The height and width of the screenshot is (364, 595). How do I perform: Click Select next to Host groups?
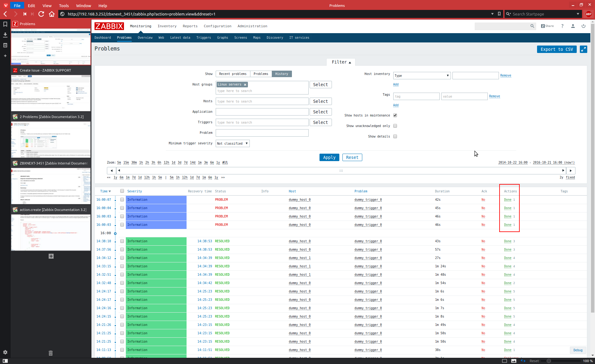[x=320, y=85]
